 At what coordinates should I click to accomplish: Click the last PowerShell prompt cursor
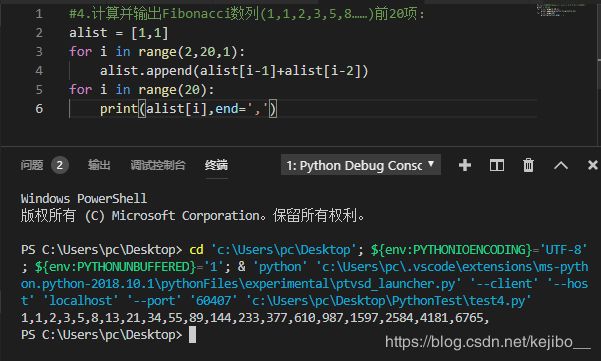click(192, 335)
